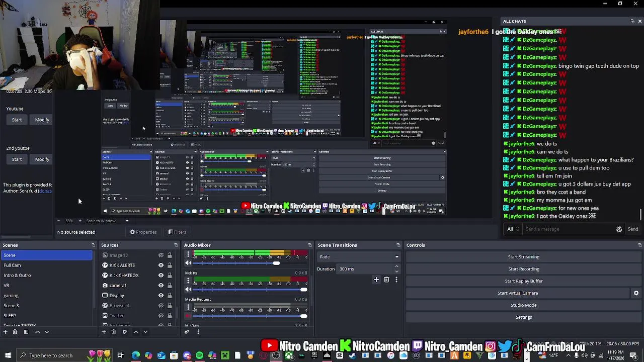This screenshot has height=362, width=644.
Task: Move source down with Sources down arrow
Action: point(145,332)
